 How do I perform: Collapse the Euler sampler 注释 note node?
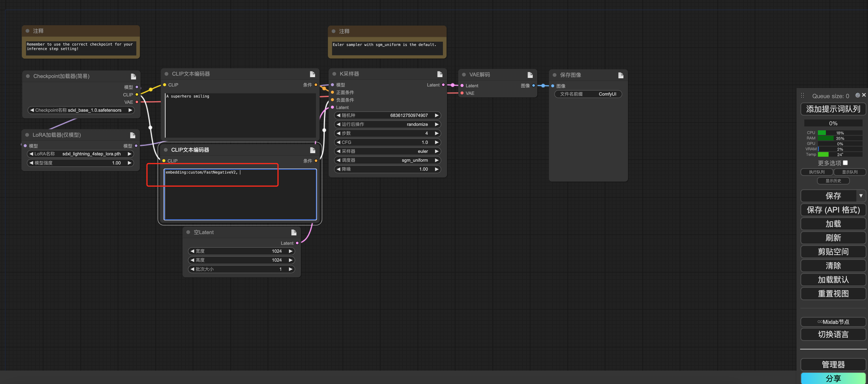click(334, 31)
